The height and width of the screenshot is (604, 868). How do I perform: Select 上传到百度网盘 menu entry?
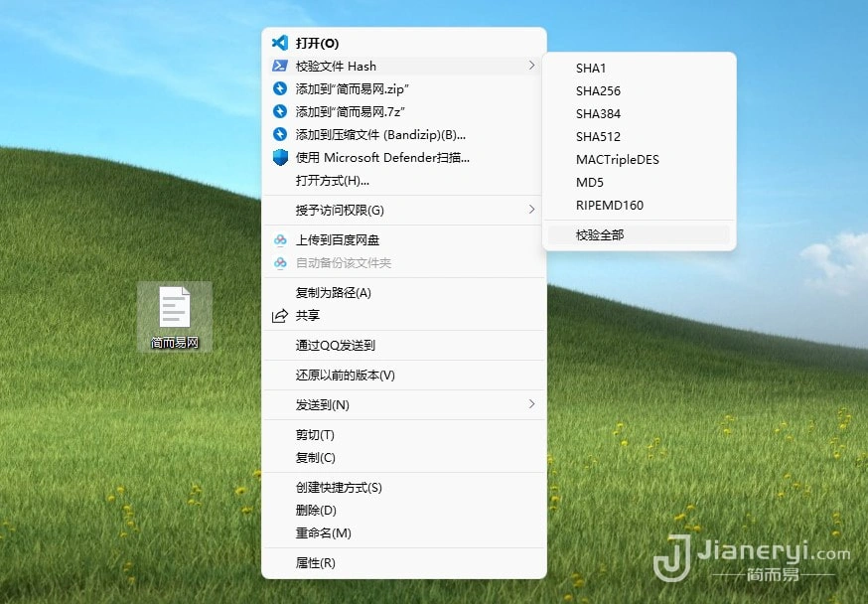point(404,239)
